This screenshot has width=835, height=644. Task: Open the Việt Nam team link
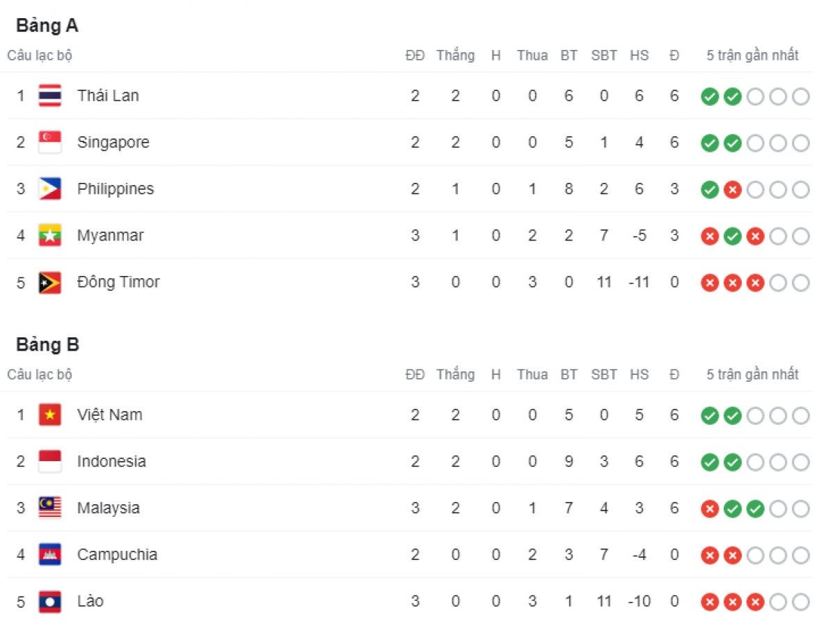(x=110, y=415)
